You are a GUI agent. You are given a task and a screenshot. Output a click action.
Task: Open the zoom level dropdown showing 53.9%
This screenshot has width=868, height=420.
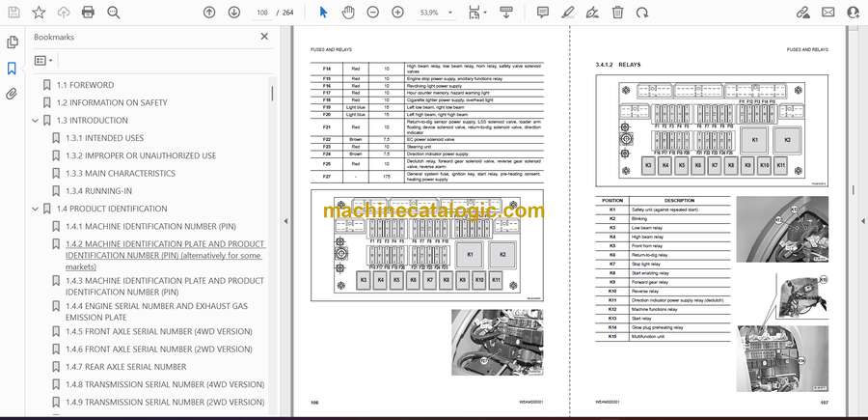tap(436, 13)
